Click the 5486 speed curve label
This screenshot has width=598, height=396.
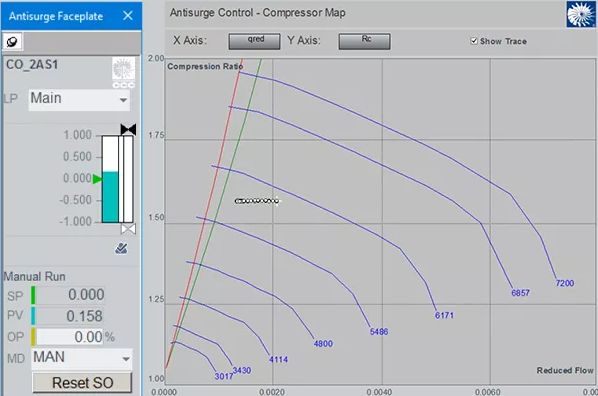click(379, 332)
